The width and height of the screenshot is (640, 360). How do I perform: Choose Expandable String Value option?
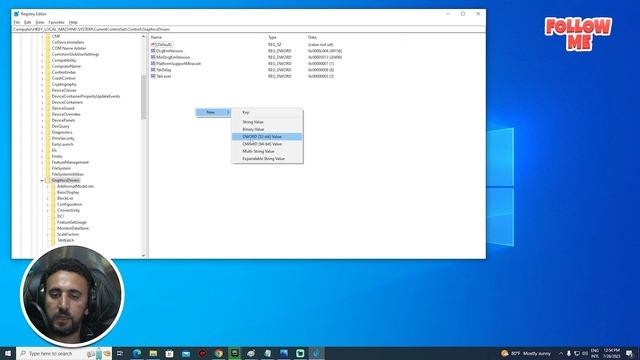click(x=267, y=159)
